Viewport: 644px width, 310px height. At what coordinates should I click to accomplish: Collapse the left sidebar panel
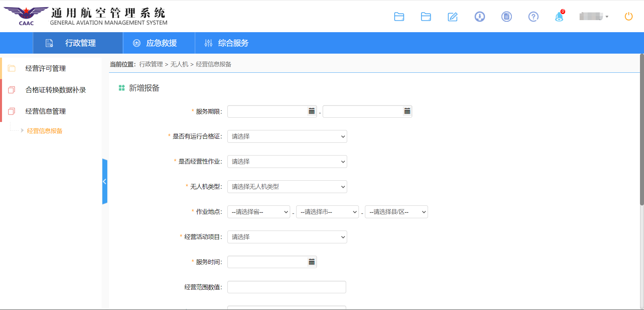click(105, 181)
